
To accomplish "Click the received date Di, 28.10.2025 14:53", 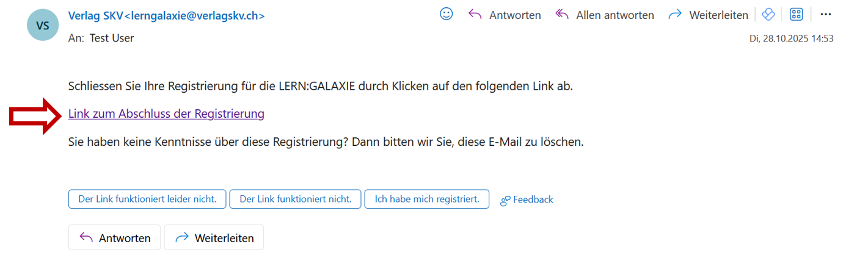I will pyautogui.click(x=791, y=38).
